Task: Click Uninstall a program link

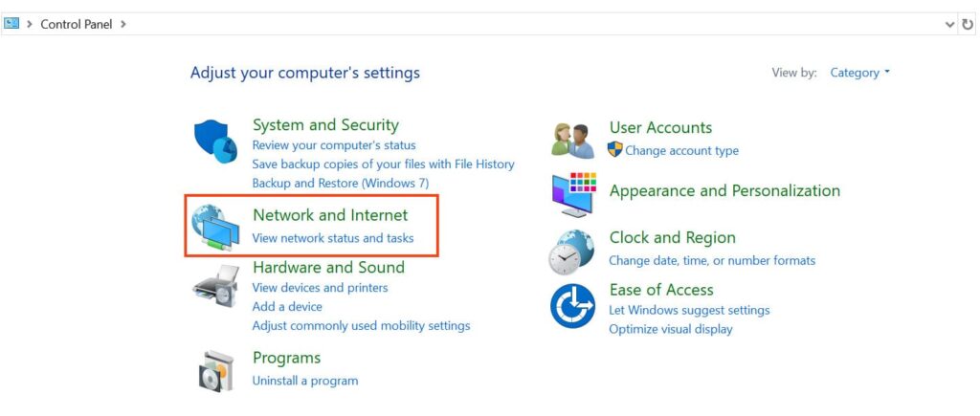Action: pos(305,381)
